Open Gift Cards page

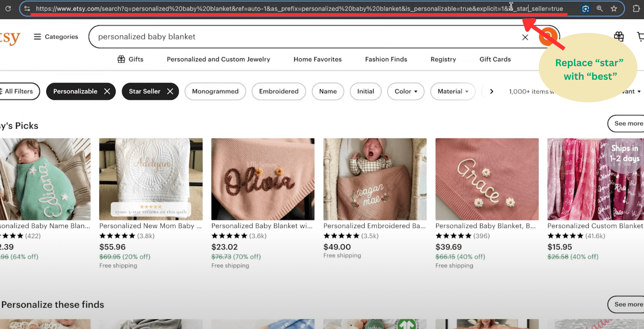coord(495,59)
